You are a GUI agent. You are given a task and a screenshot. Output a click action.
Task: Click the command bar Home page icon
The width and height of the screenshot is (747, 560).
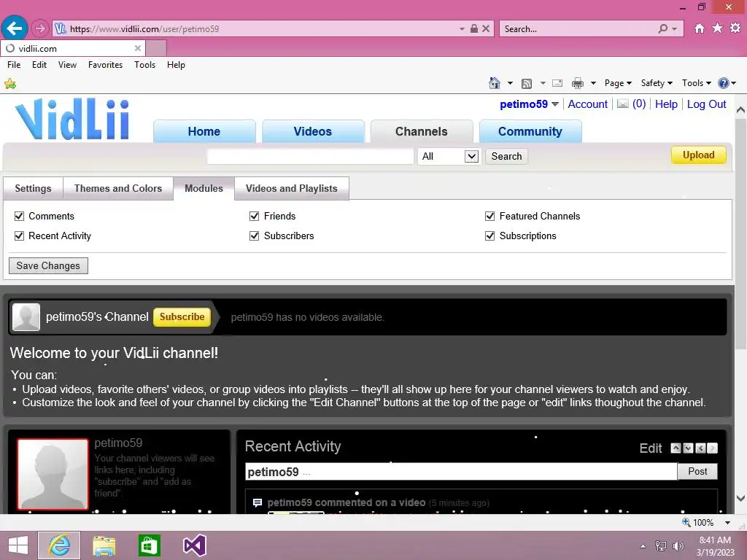point(495,83)
